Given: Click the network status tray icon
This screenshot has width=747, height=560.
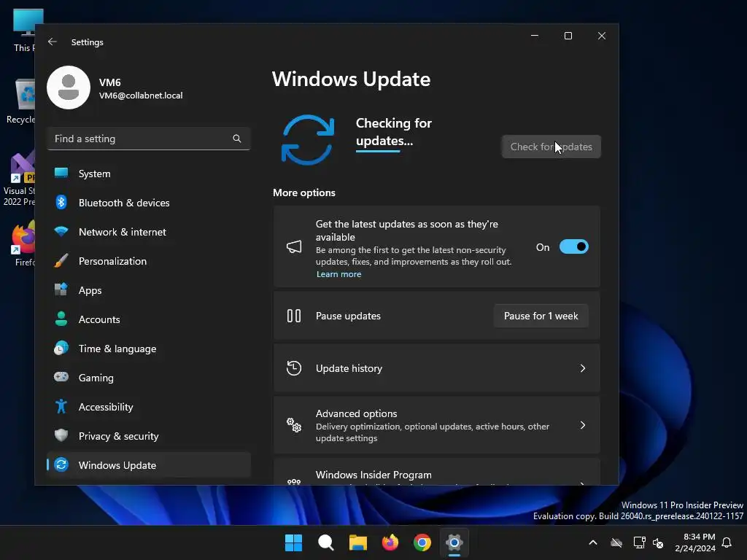Looking at the screenshot, I should tap(639, 542).
